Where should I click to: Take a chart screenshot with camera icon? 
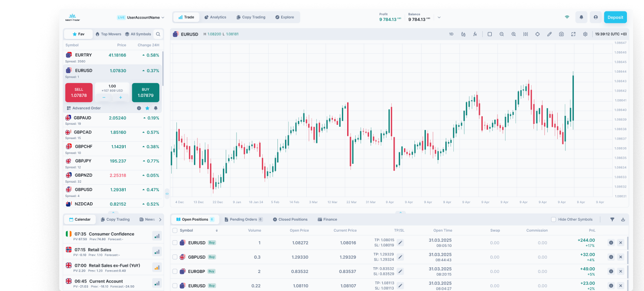[x=561, y=34]
